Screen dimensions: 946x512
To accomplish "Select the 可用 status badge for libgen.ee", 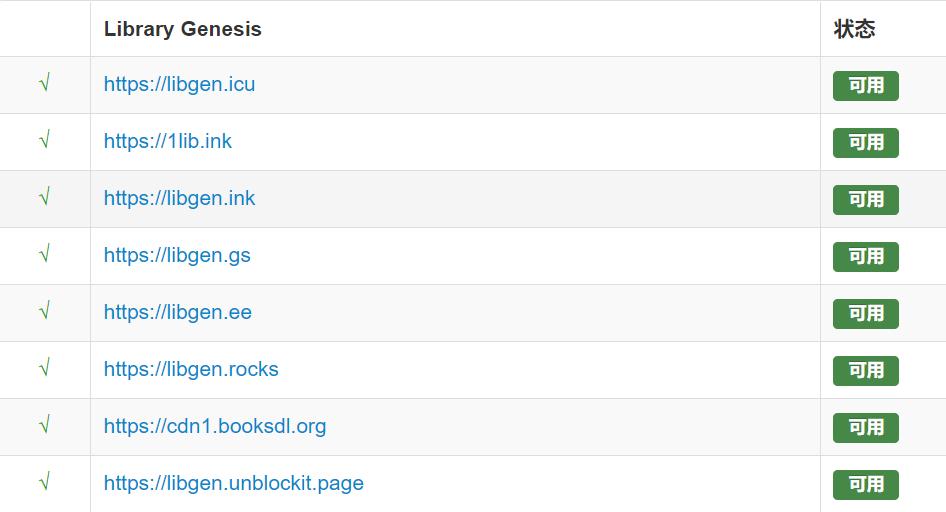I will pyautogui.click(x=865, y=314).
